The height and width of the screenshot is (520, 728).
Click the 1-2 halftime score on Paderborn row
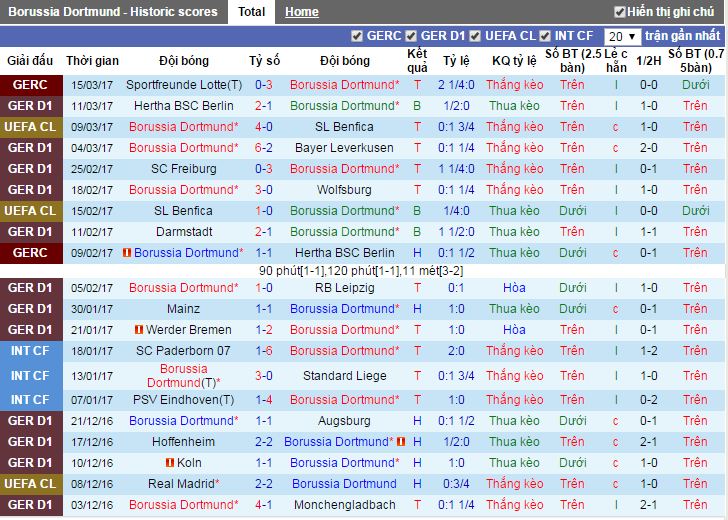click(649, 351)
